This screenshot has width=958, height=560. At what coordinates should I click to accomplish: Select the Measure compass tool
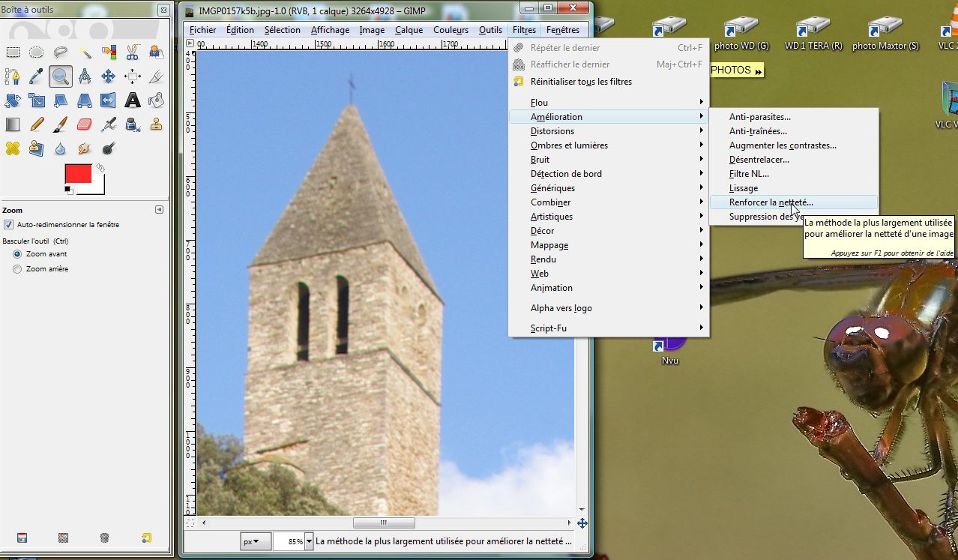tap(85, 76)
